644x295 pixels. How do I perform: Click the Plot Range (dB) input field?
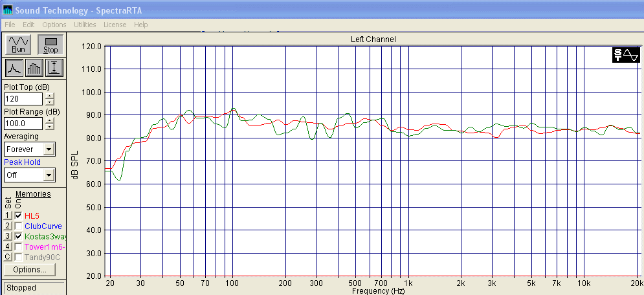23,124
